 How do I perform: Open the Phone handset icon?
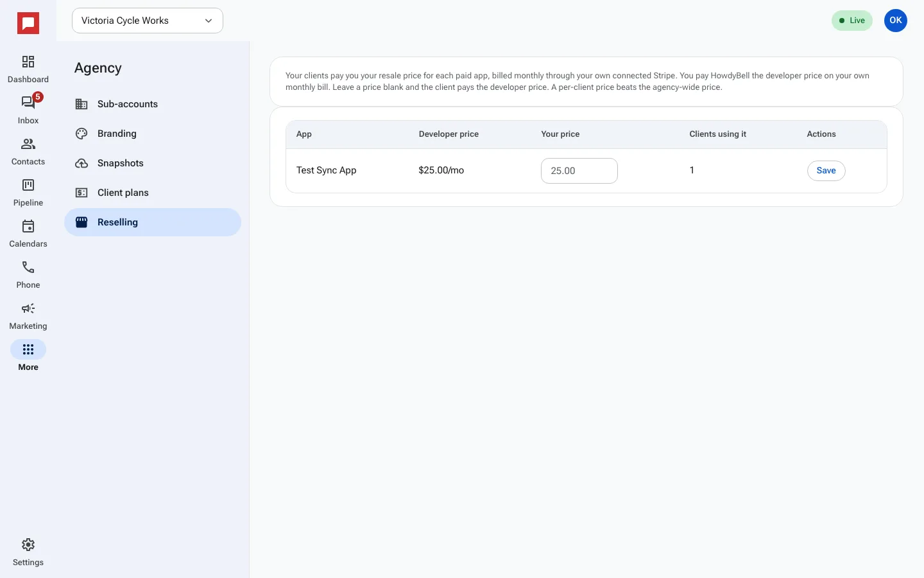(28, 267)
